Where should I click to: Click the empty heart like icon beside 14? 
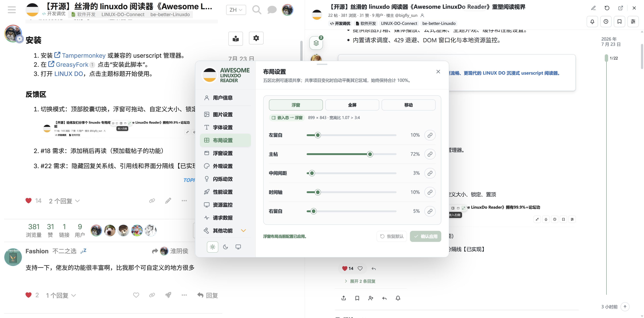pos(360,268)
